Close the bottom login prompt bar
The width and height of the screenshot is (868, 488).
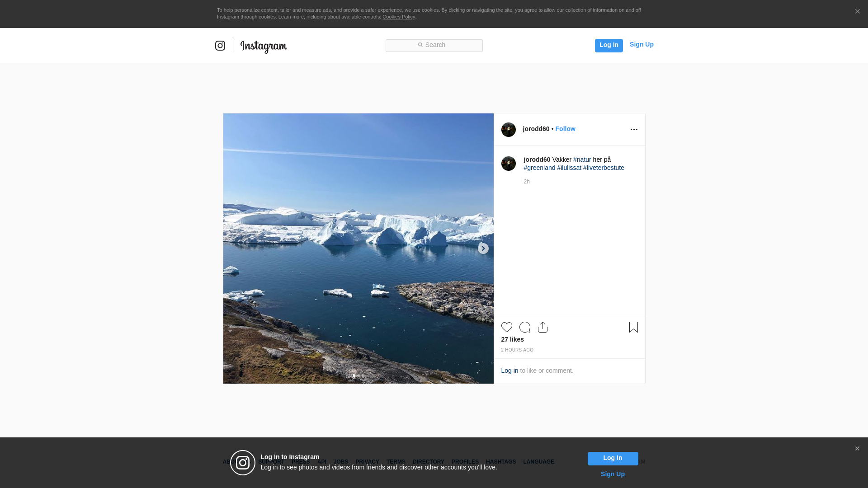(x=857, y=449)
